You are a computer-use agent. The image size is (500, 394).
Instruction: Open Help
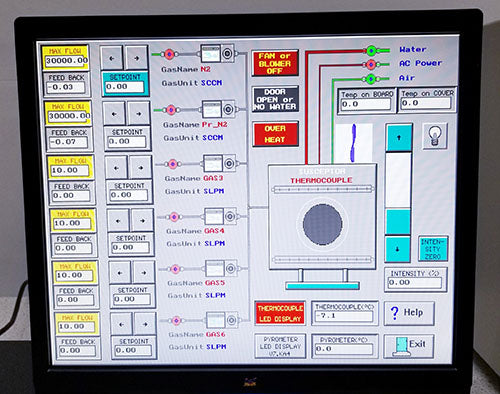pyautogui.click(x=409, y=313)
